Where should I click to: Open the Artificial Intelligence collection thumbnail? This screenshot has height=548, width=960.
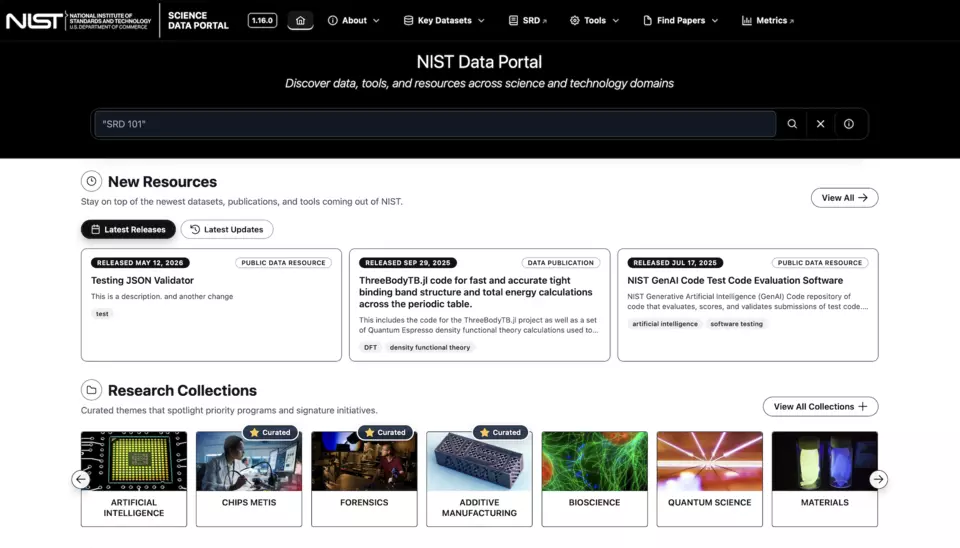pos(133,461)
